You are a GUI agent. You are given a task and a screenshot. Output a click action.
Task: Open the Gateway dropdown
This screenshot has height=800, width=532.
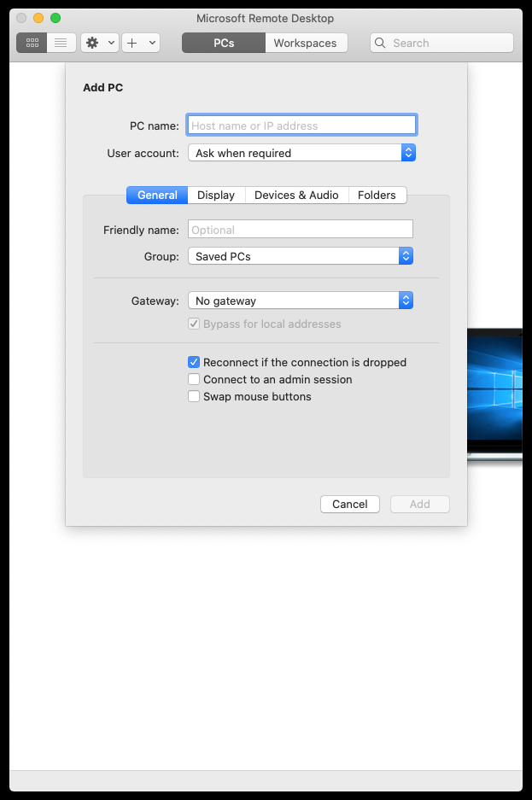[301, 301]
